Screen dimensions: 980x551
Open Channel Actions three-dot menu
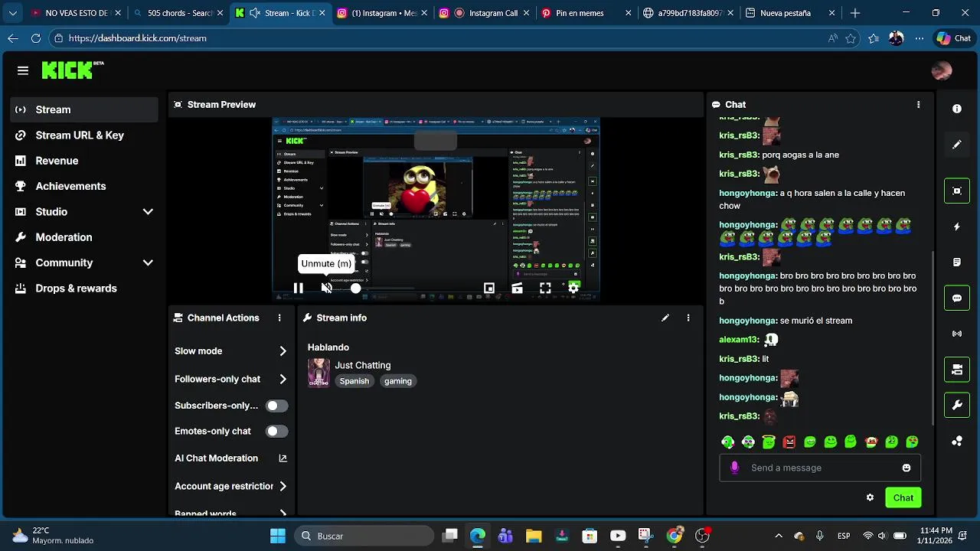coord(279,318)
